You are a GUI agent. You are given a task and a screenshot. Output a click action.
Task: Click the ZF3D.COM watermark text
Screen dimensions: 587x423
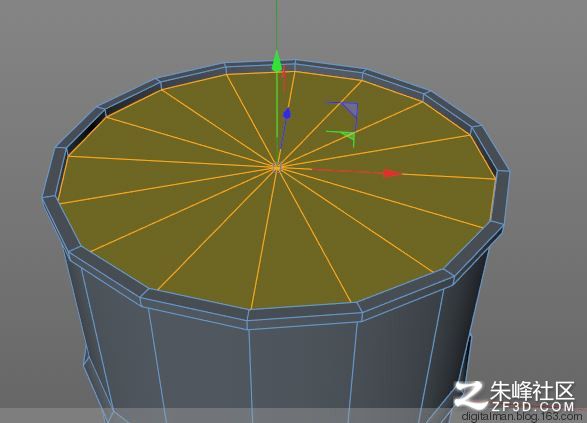533,407
